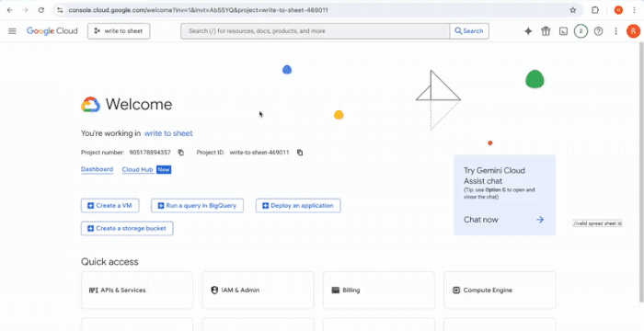Open Google account avatar in console
Viewport: 644px width, 331px height.
(633, 31)
